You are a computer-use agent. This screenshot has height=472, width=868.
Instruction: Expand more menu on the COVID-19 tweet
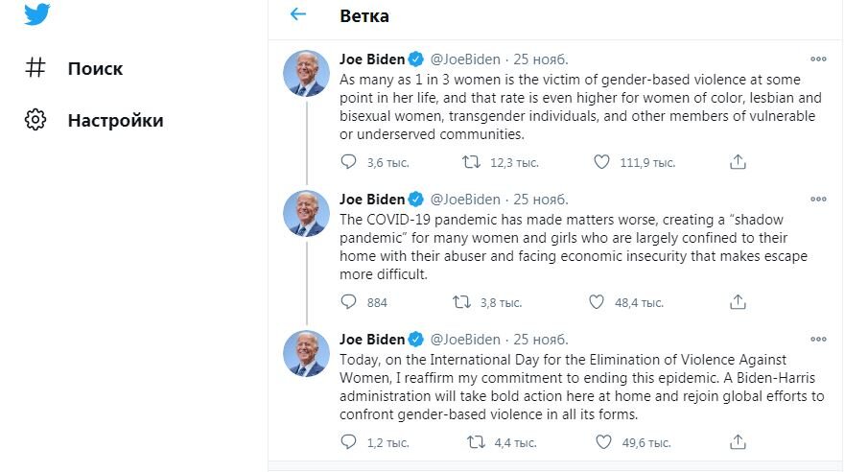pos(818,200)
